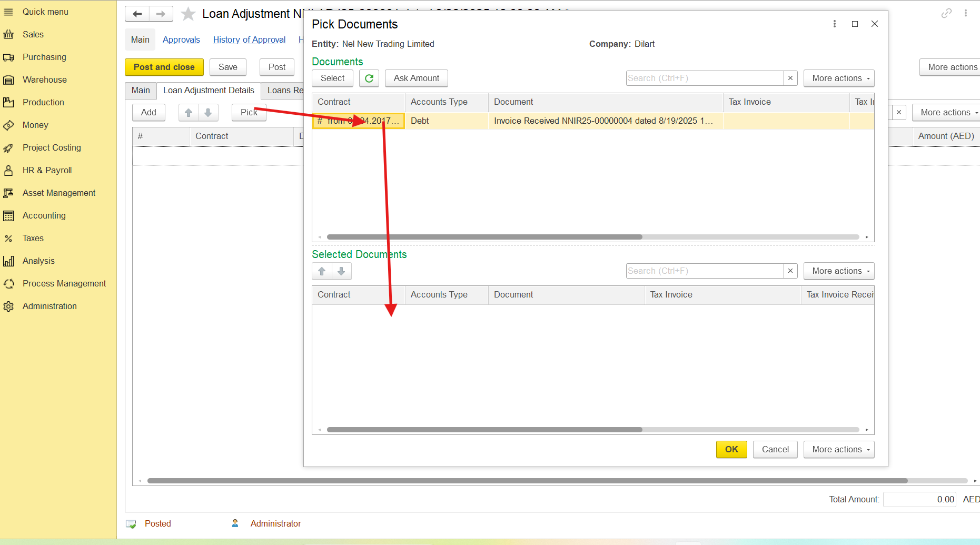980x545 pixels.
Task: Open the Accounting section in sidebar
Action: [x=44, y=215]
